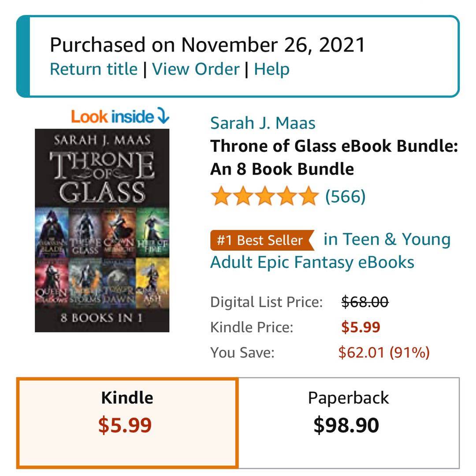Screen dimensions: 476x476
Task: Click the Look inside arrow icon
Action: tap(163, 116)
